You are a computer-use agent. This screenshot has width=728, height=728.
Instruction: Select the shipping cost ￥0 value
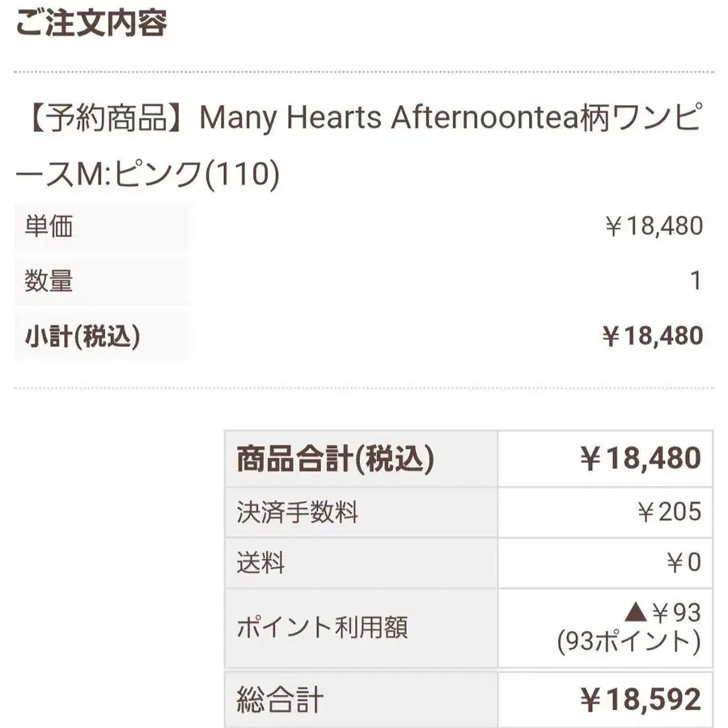(x=684, y=562)
